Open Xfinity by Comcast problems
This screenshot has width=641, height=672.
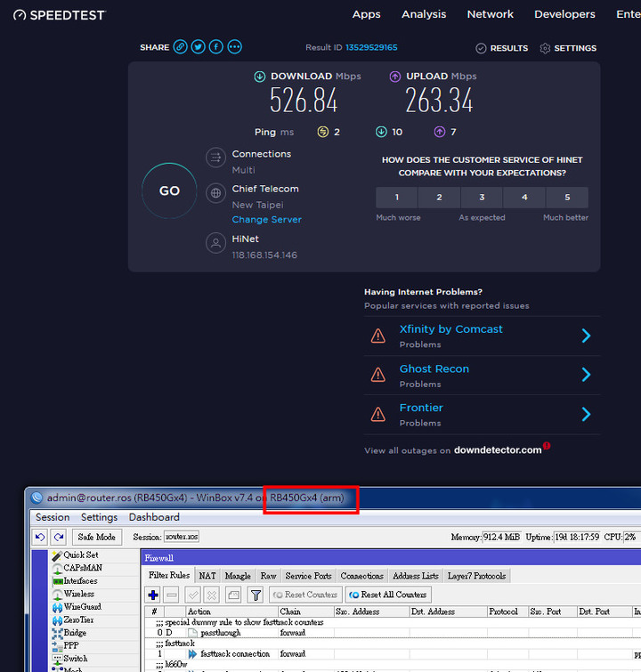pos(450,329)
